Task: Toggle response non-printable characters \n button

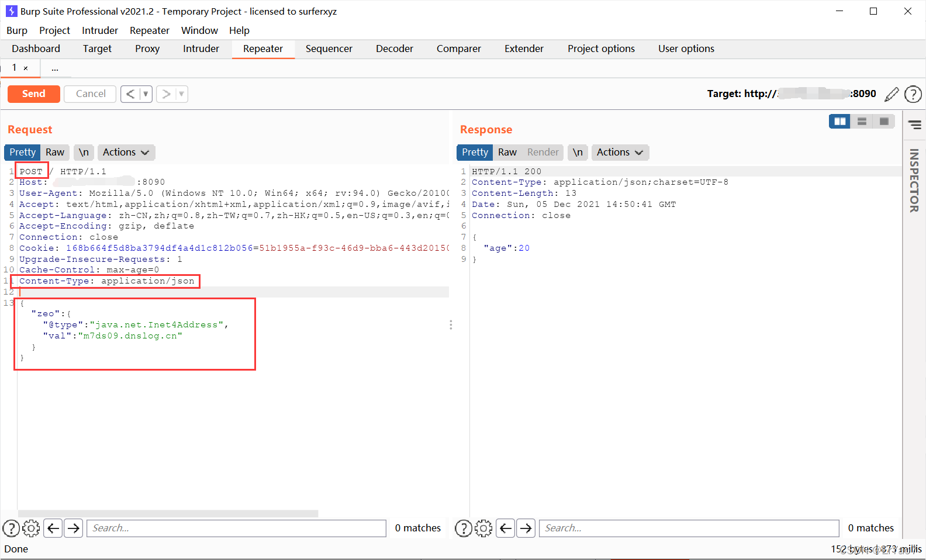Action: [x=578, y=152]
